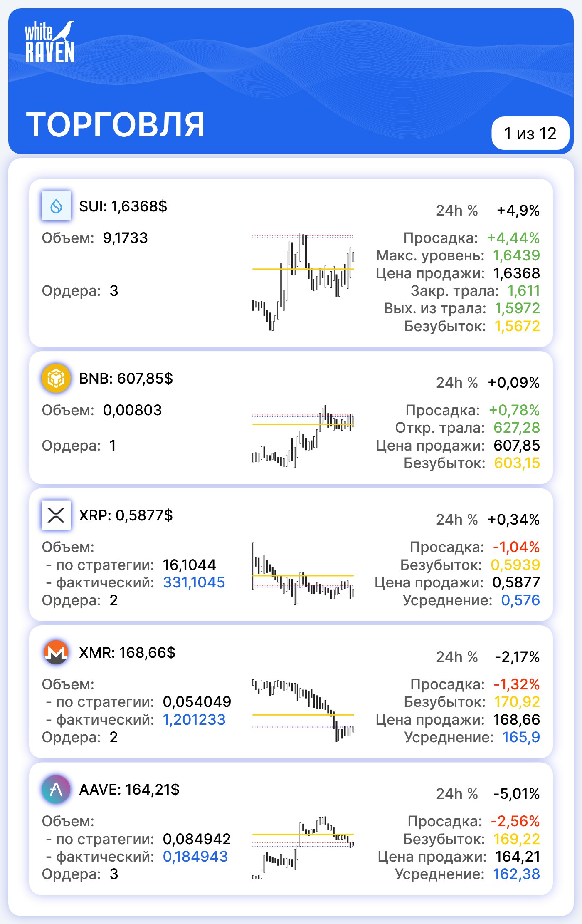Screen dimensions: 582x924
Task: Select AAVE averaging value 162,38
Action: pos(516,874)
